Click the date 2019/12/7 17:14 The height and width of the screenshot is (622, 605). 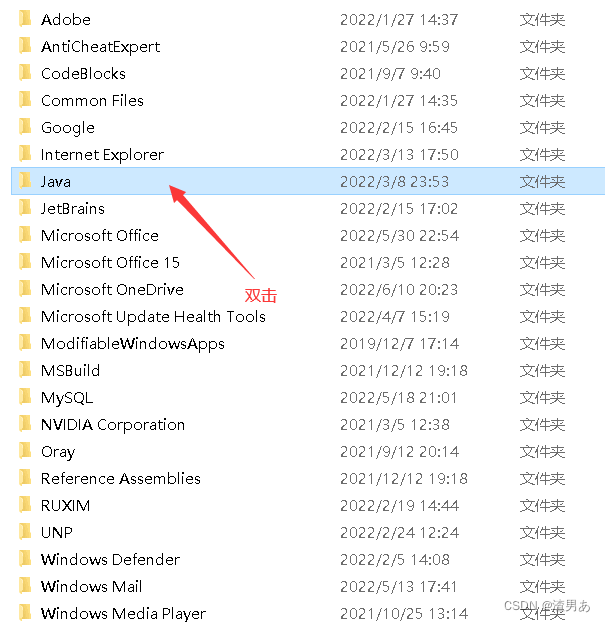400,343
